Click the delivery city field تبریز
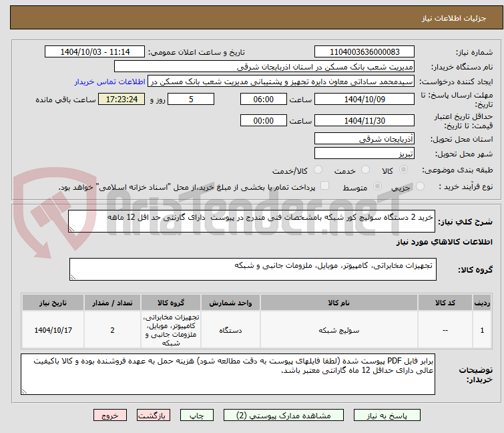Image resolution: width=504 pixels, height=433 pixels. (x=364, y=154)
